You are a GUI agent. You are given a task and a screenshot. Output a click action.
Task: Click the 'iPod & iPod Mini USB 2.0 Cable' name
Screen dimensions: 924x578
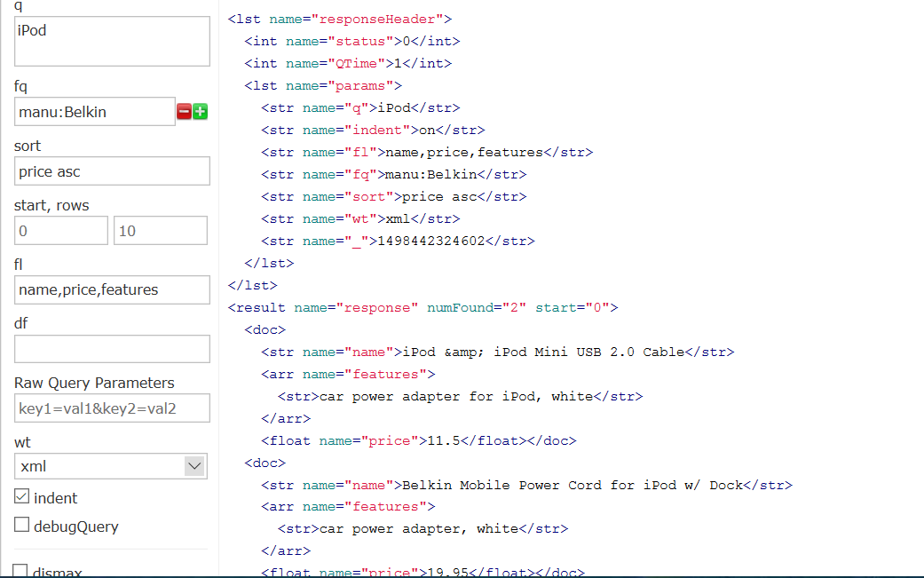click(x=543, y=352)
